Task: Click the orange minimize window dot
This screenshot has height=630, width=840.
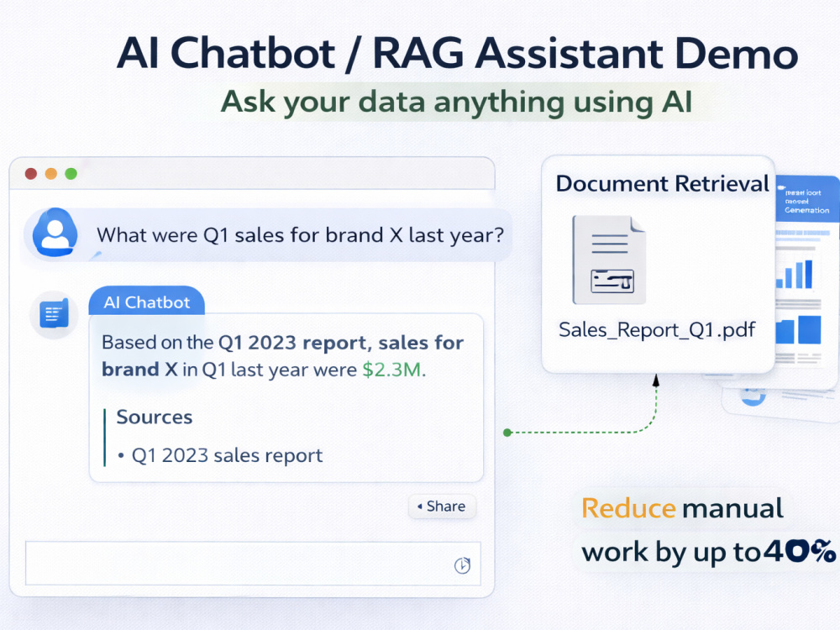Action: pos(51,174)
